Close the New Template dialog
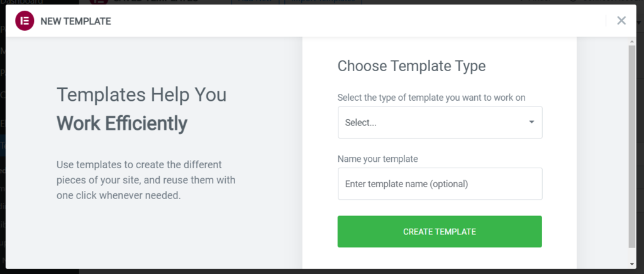Viewport: 644px width, 274px height. [621, 21]
